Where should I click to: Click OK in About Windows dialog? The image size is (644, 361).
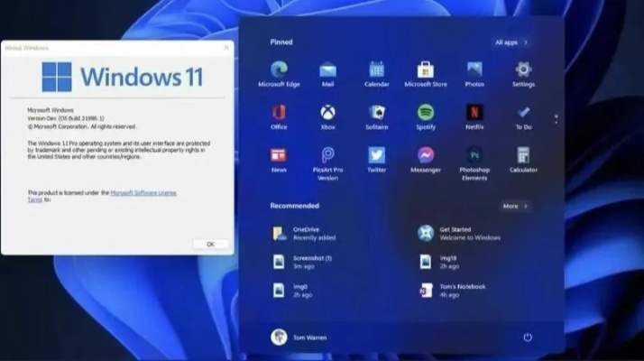(x=210, y=245)
